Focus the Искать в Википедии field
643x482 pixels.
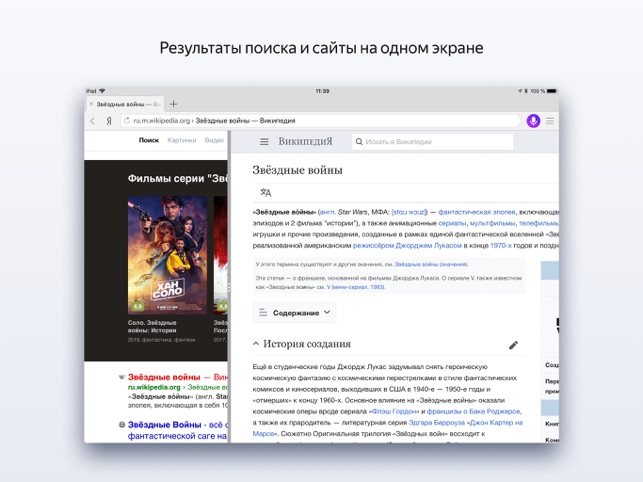point(433,142)
